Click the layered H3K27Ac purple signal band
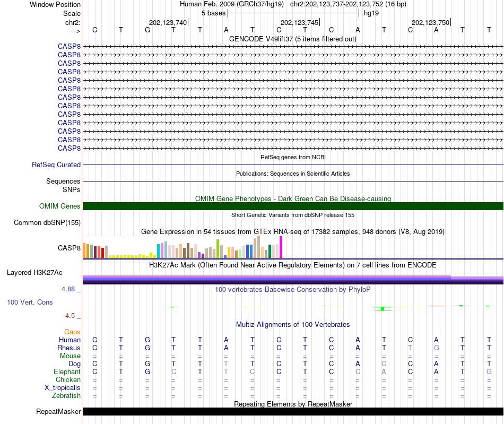 click(293, 280)
